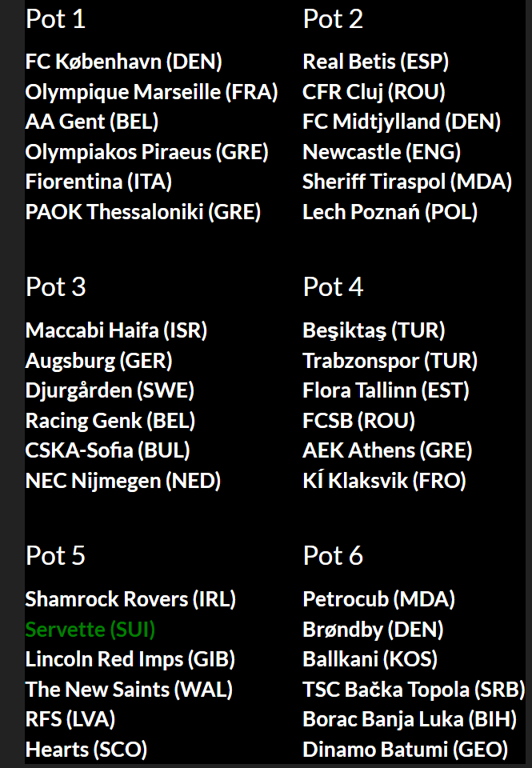Select Djurgården (SWE) entry
The width and height of the screenshot is (532, 768).
110,391
